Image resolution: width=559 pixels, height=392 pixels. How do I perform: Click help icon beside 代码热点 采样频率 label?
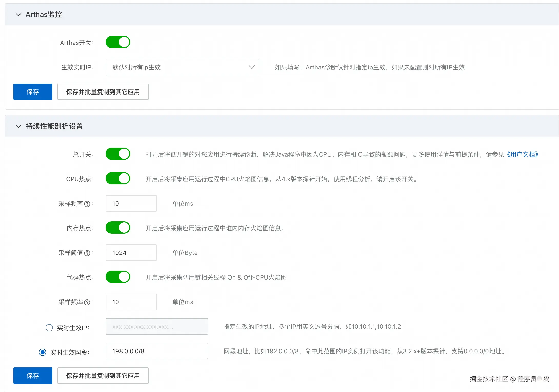coord(87,302)
